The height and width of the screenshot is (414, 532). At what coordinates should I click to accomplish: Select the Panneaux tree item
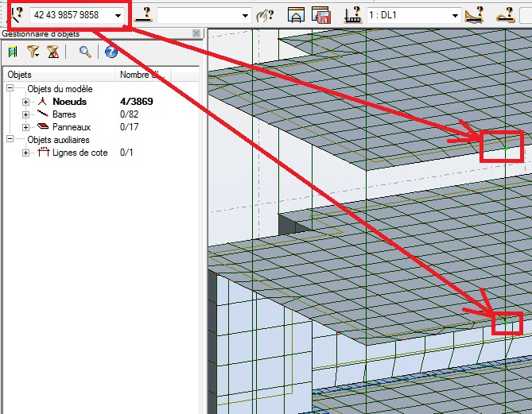point(72,127)
